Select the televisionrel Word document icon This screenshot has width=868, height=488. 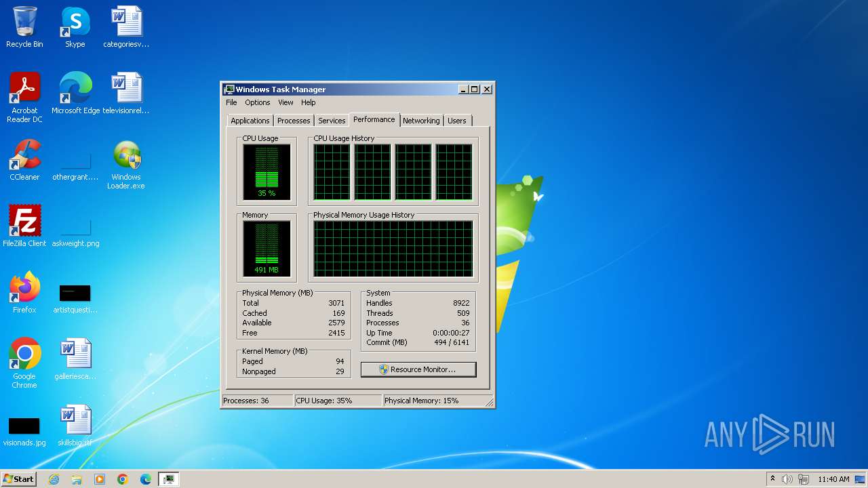(126, 94)
